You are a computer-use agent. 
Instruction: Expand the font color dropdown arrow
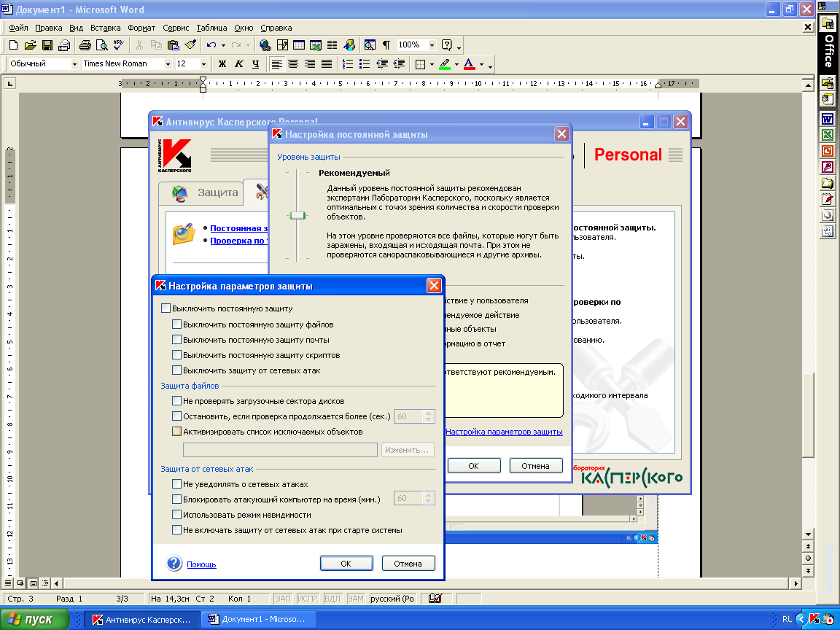pyautogui.click(x=481, y=64)
